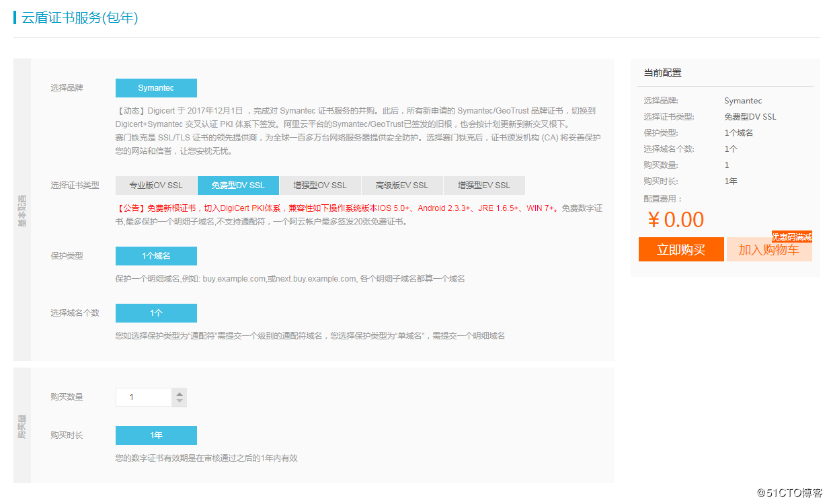The width and height of the screenshot is (829, 504).
Task: Select 1个域名 protection type
Action: click(156, 256)
